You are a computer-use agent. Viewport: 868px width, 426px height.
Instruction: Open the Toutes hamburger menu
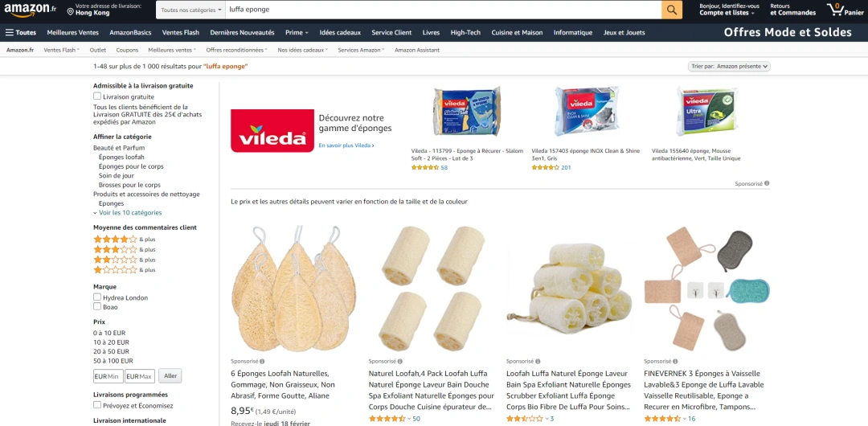[x=20, y=32]
